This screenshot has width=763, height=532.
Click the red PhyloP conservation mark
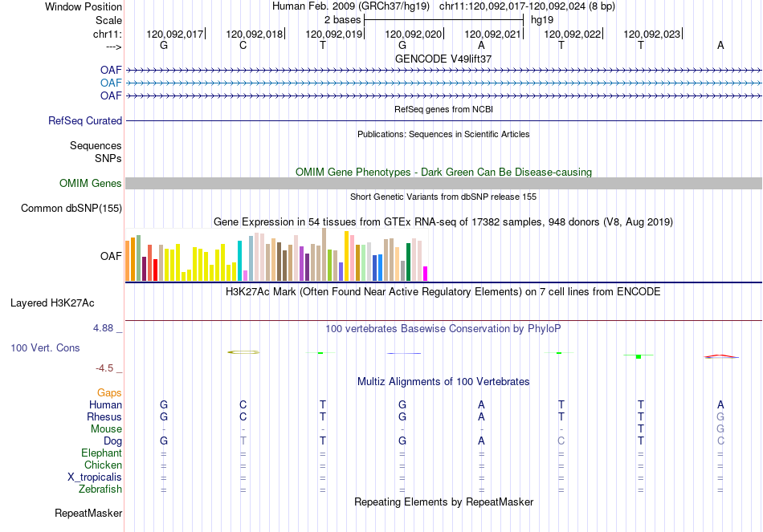721,356
